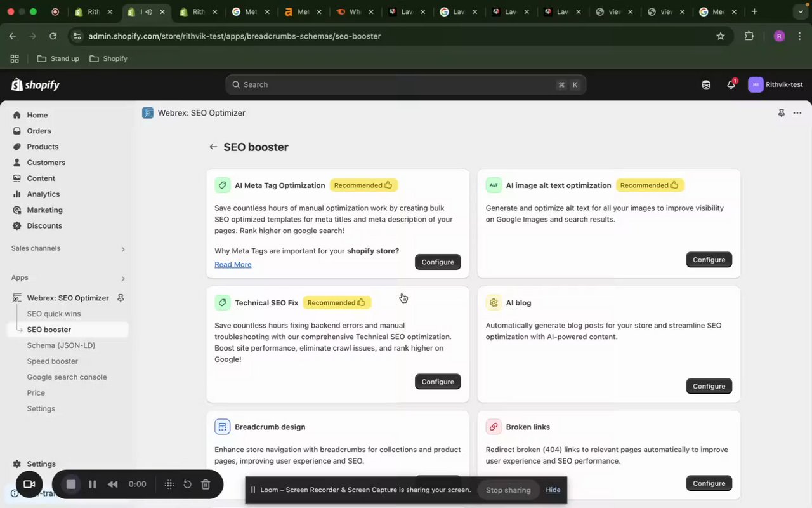Viewport: 812px width, 508px height.
Task: Open Schema (JSON-LD) in the app menu
Action: point(61,345)
